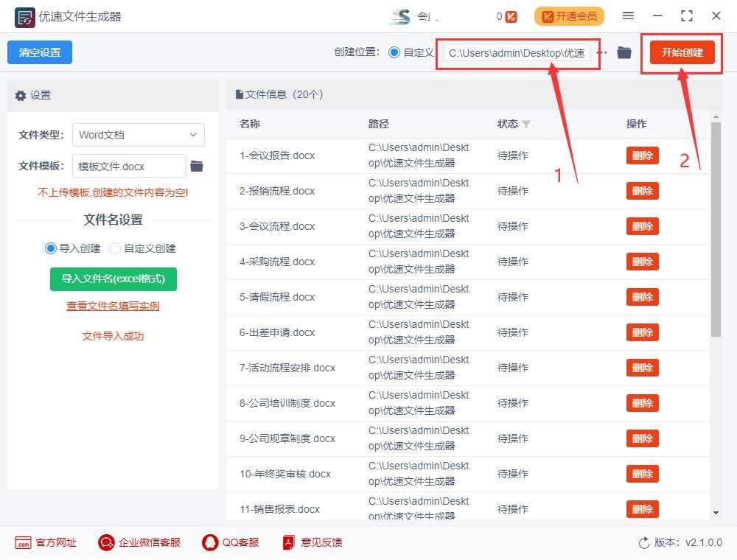
Task: Click the version refresh icon
Action: pos(644,543)
